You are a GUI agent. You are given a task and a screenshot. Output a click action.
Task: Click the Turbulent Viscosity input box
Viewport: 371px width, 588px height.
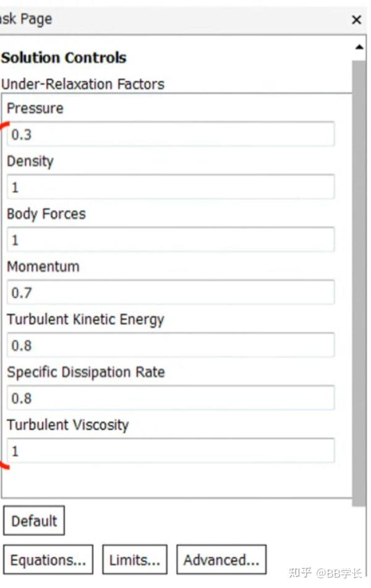click(x=171, y=451)
